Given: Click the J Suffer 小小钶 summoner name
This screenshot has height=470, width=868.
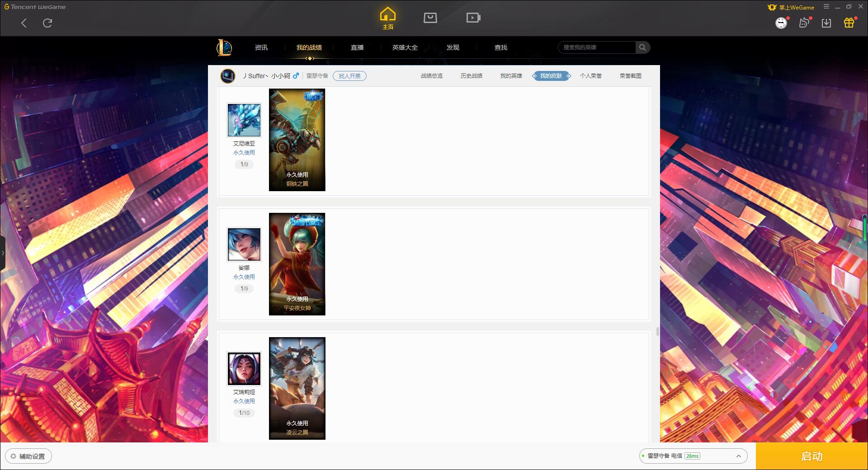Looking at the screenshot, I should click(266, 76).
